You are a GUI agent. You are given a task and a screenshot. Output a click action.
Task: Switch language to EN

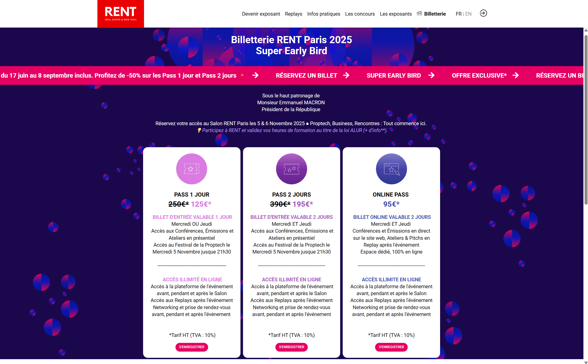[x=468, y=14]
